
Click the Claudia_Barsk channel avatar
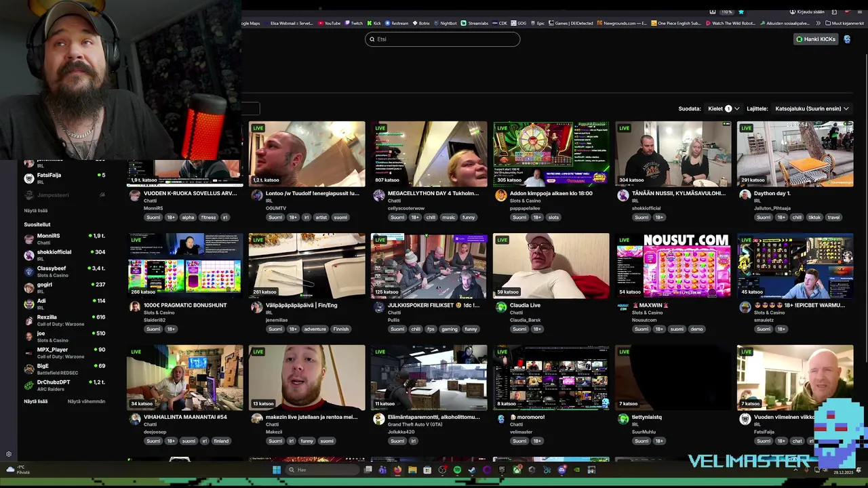pyautogui.click(x=500, y=307)
